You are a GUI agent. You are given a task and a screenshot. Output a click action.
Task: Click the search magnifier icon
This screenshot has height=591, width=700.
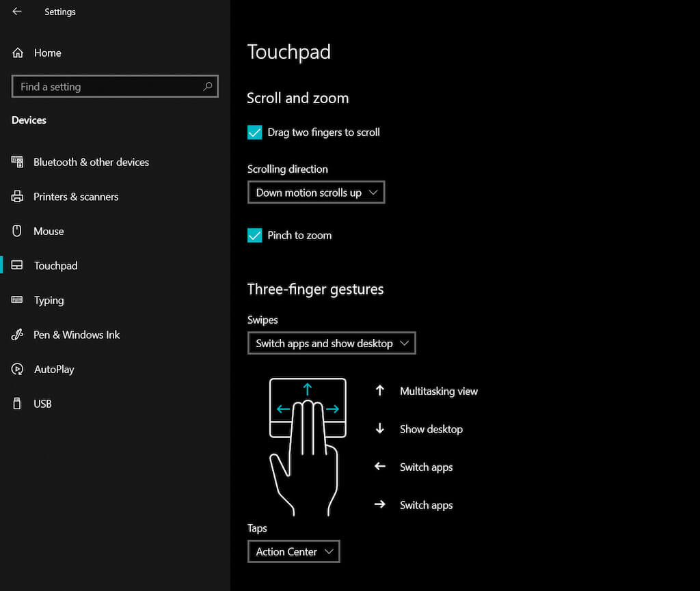(x=208, y=86)
